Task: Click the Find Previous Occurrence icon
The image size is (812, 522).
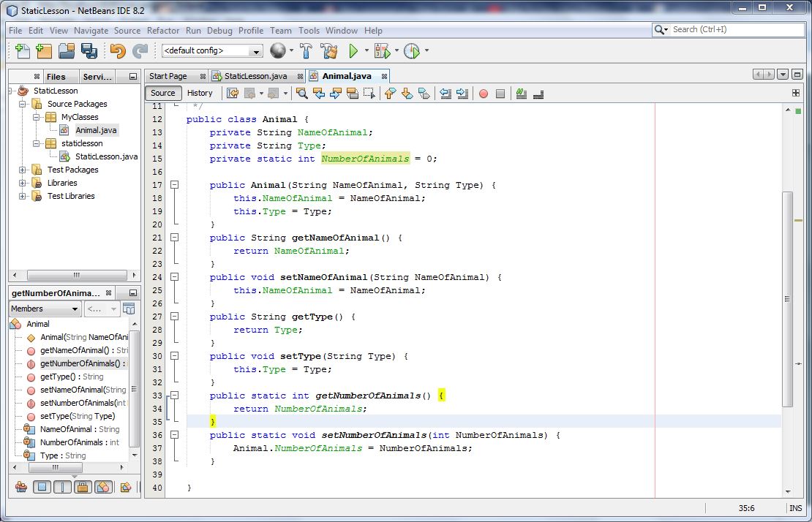Action: (319, 93)
